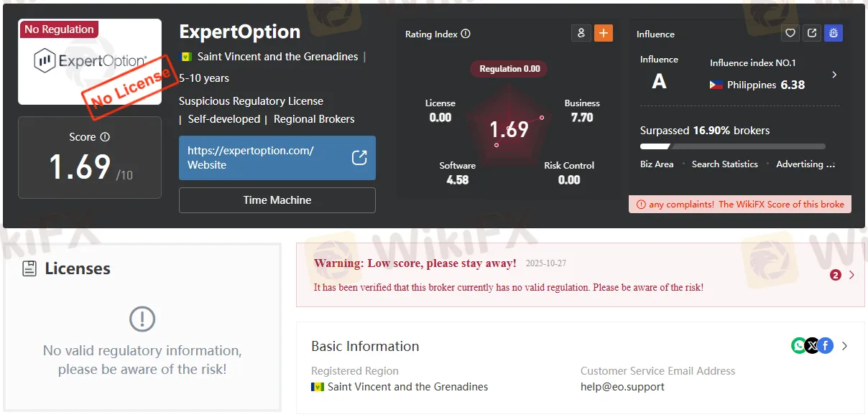Click the Surpassed 16.90% brokers progress bar
Screen dimensions: 868x417
733,146
